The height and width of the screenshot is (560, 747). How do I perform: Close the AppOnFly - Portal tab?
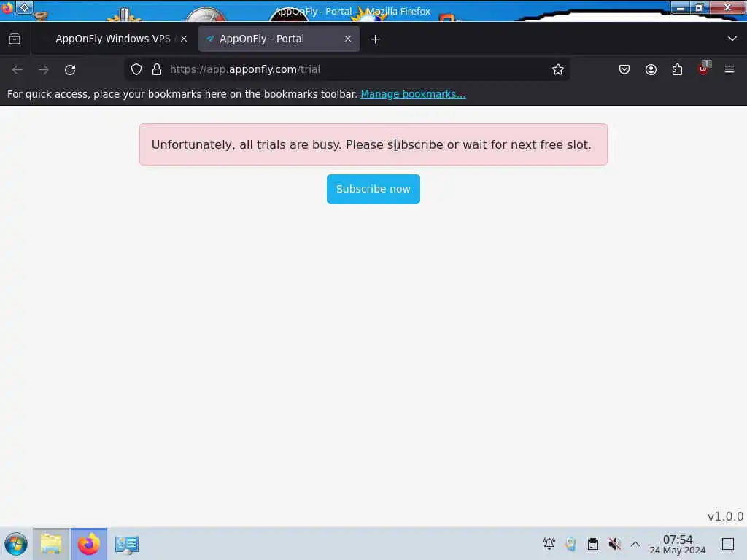348,39
